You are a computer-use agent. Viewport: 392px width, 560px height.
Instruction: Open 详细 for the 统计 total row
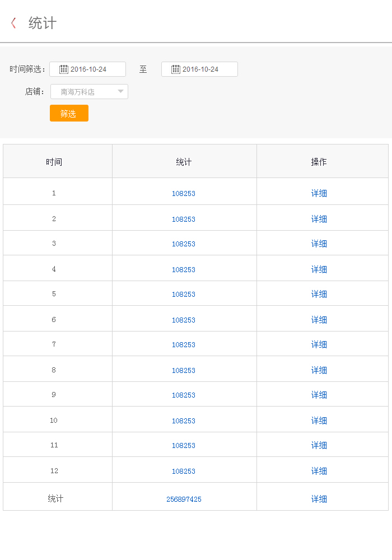point(319,499)
